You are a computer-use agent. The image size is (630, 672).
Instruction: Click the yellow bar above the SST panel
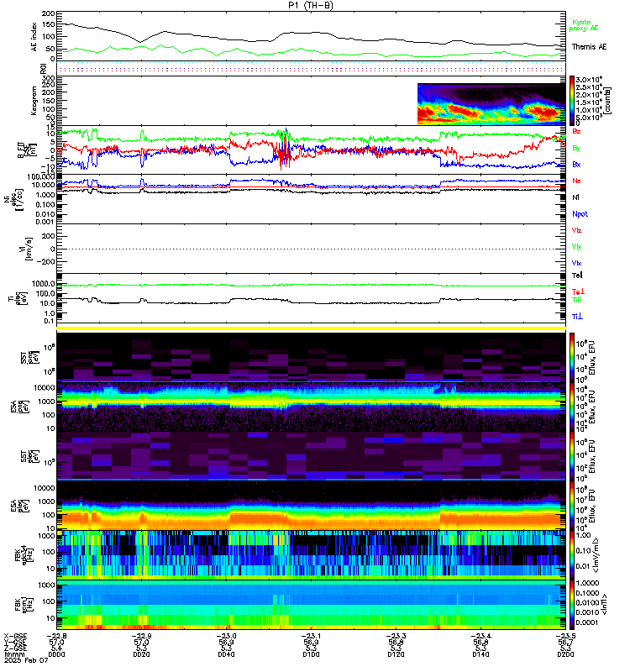311,328
